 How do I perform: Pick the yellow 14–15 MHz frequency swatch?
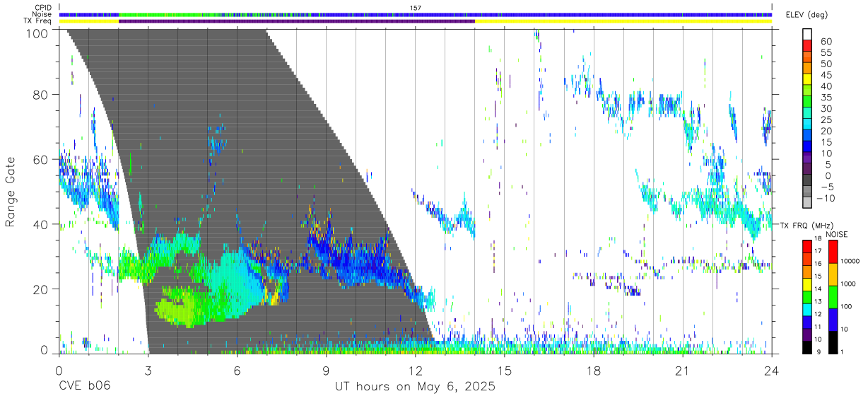pos(807,284)
